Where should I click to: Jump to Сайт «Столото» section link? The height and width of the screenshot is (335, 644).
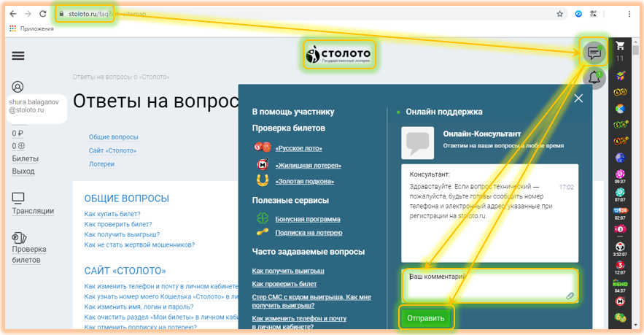[112, 150]
